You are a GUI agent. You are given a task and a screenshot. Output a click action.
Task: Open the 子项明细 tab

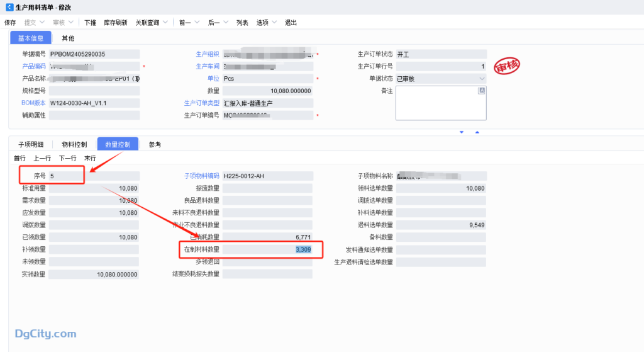pos(31,144)
